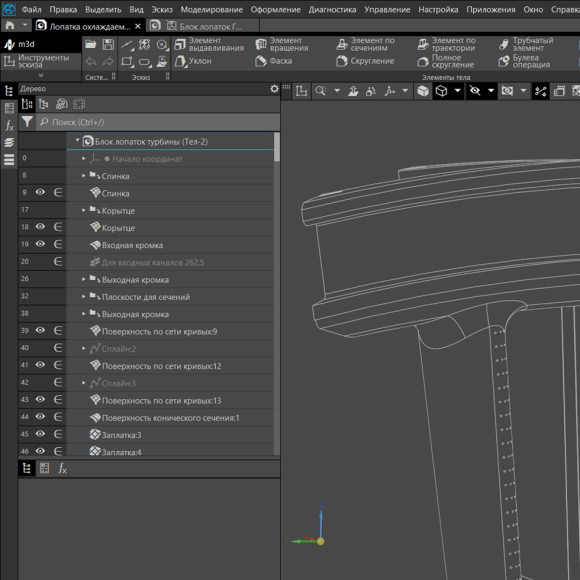This screenshot has height=580, width=580.
Task: Click Sketch tools (Инструменты эскиза) button
Action: [41, 61]
